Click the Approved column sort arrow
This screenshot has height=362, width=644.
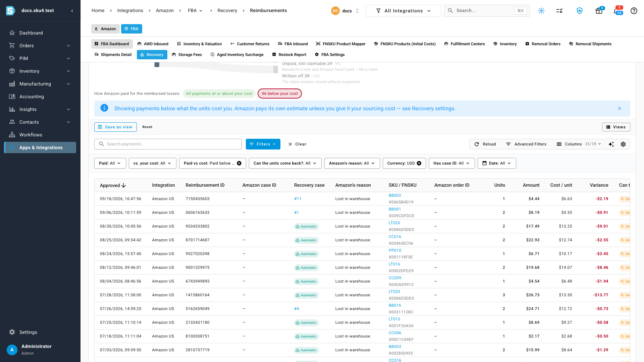coord(124,185)
